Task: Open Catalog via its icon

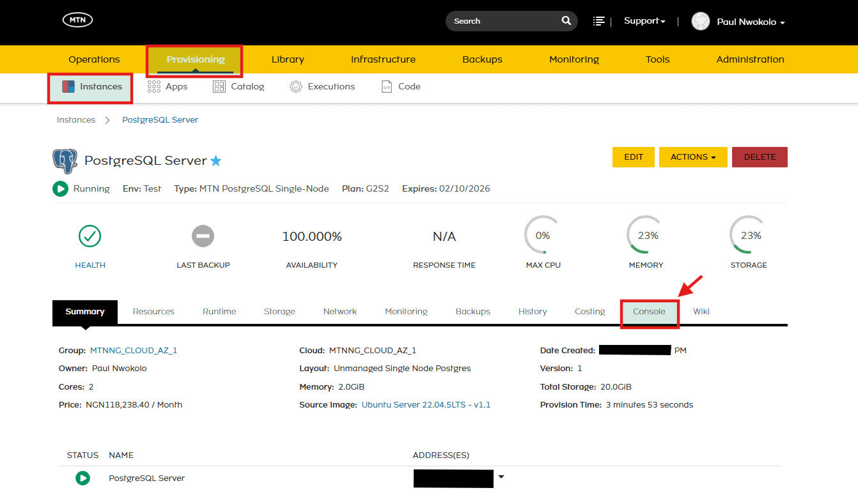Action: tap(219, 86)
